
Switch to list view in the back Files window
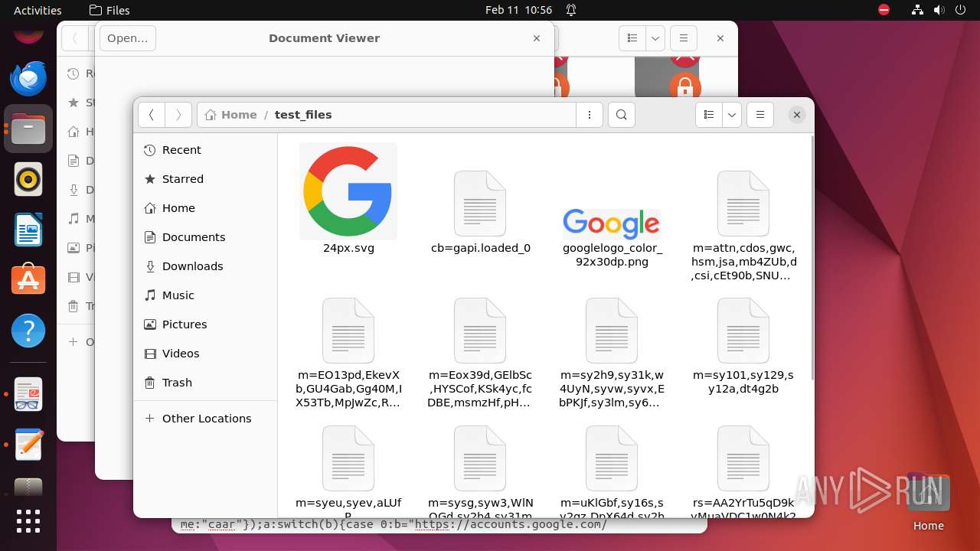(x=632, y=38)
